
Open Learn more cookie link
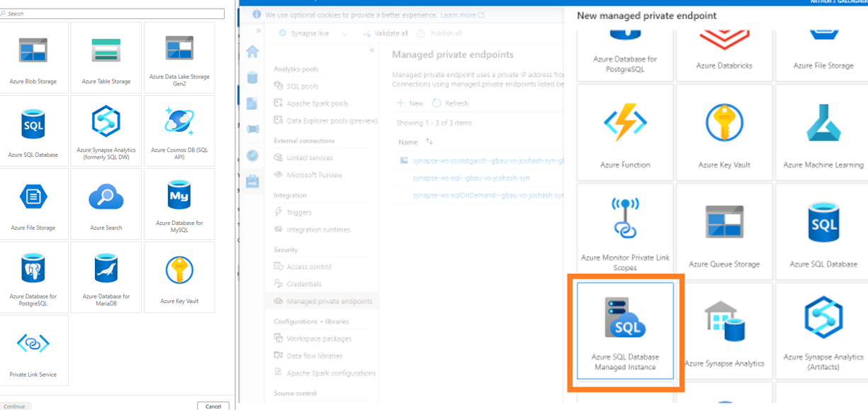tap(463, 15)
